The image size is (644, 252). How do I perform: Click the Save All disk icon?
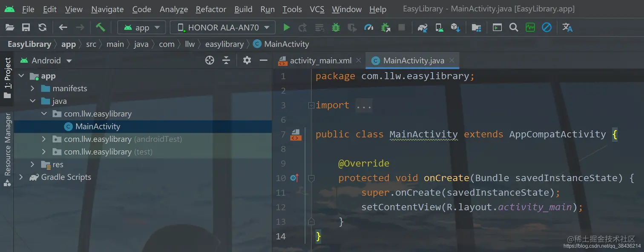[26, 28]
